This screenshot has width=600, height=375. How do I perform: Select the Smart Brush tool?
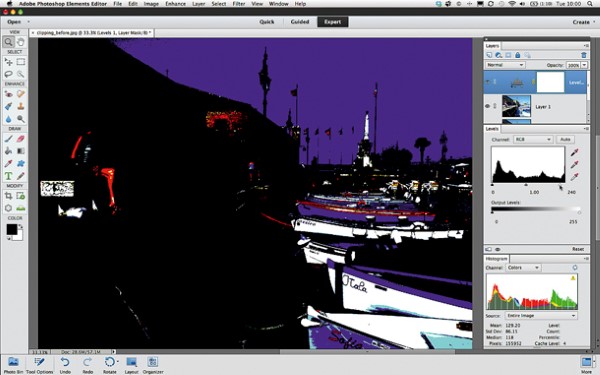[x=8, y=106]
